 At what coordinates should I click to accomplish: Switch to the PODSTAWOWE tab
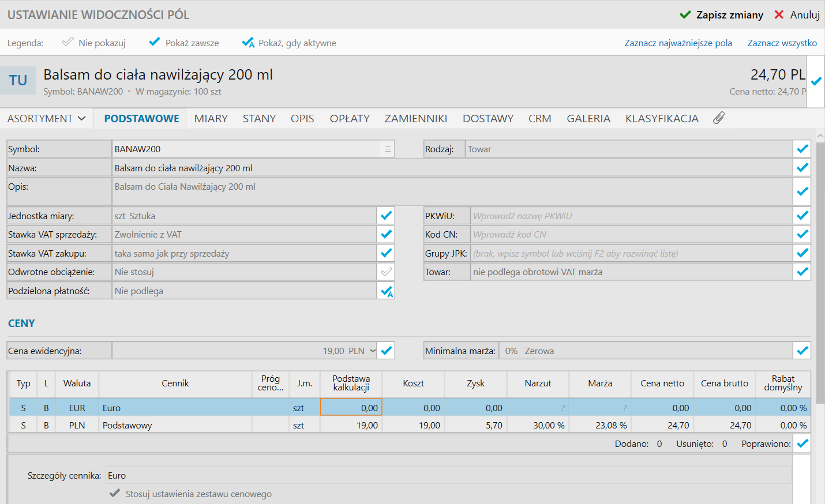(141, 118)
